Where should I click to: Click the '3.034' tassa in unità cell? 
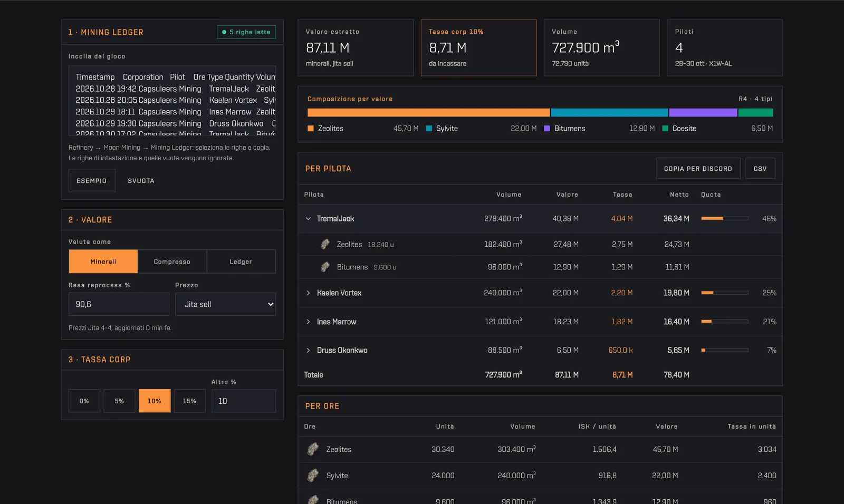767,449
